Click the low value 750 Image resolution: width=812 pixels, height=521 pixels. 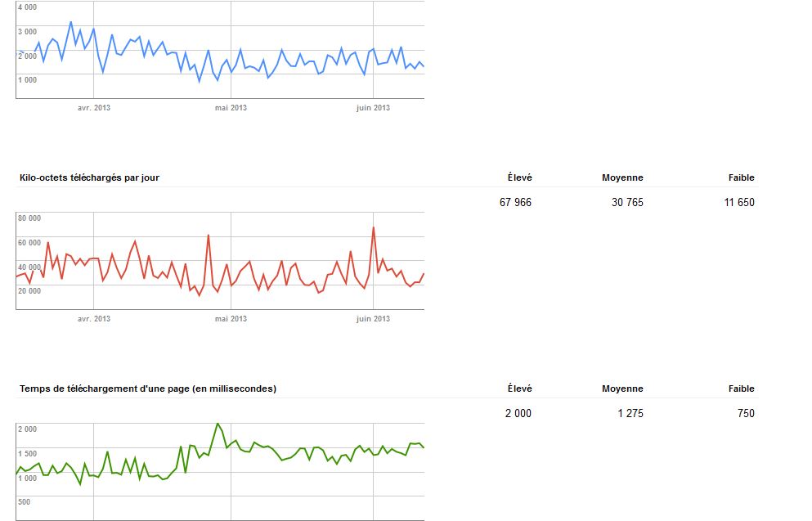tap(746, 413)
